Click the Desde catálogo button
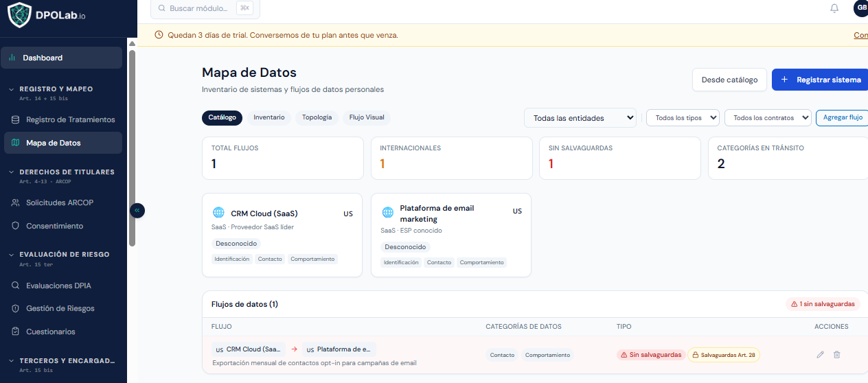This screenshot has width=868, height=383. point(729,80)
